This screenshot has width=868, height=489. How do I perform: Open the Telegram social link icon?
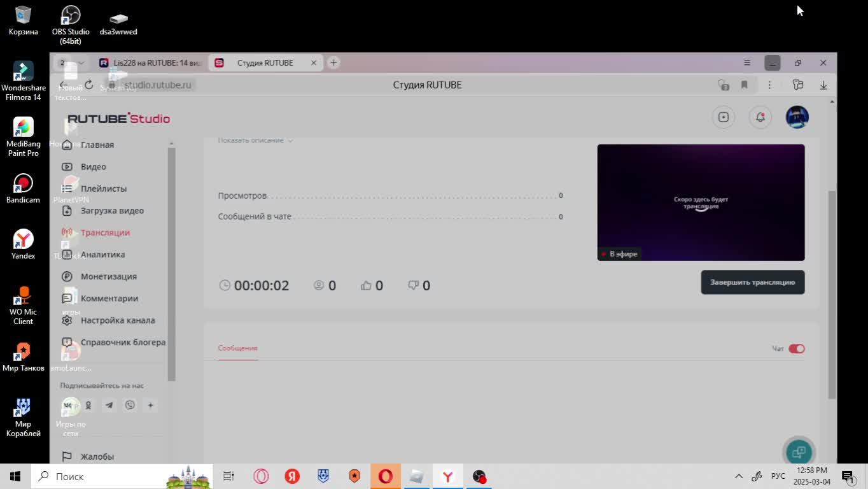pos(109,405)
